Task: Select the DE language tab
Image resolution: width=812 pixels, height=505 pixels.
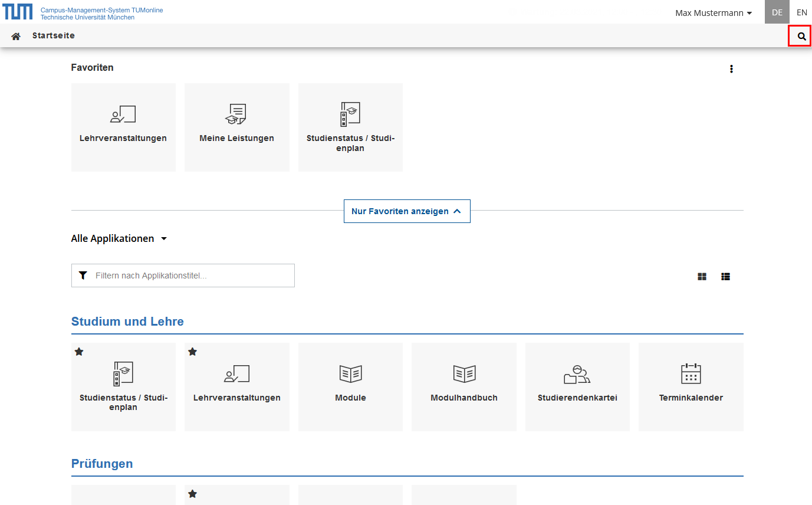Action: (777, 12)
